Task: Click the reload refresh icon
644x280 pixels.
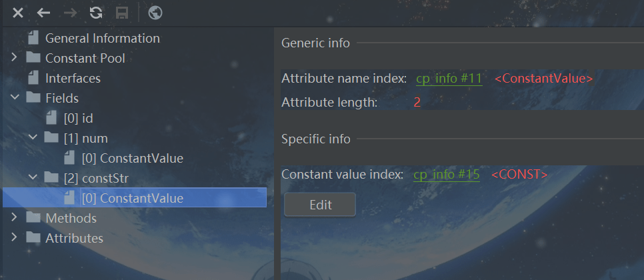Action: [96, 13]
